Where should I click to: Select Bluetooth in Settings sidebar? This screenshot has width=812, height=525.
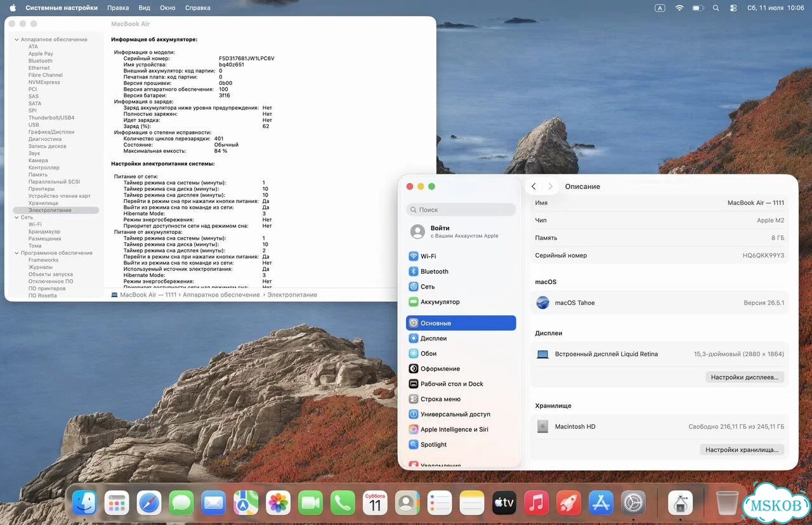pos(461,271)
